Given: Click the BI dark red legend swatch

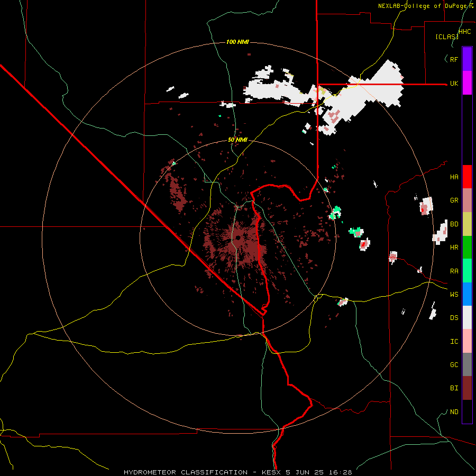Looking at the screenshot, I should point(467,388).
